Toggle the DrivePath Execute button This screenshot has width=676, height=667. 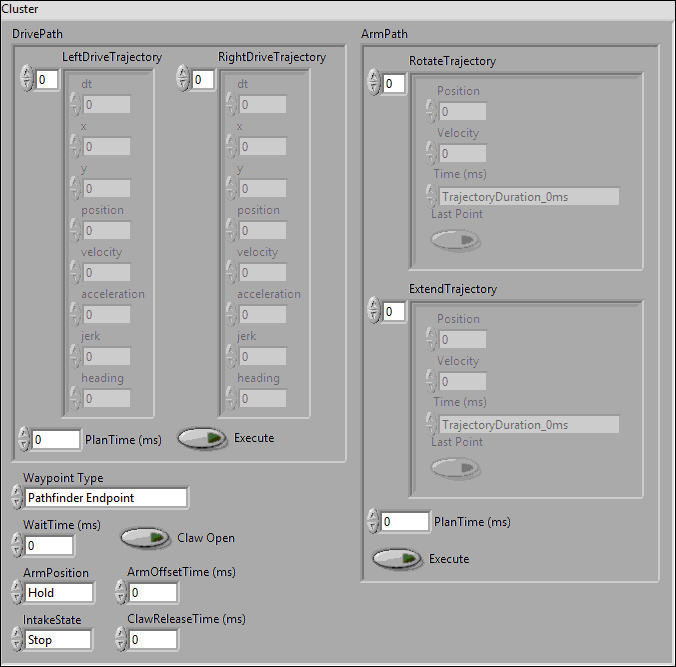pyautogui.click(x=202, y=438)
